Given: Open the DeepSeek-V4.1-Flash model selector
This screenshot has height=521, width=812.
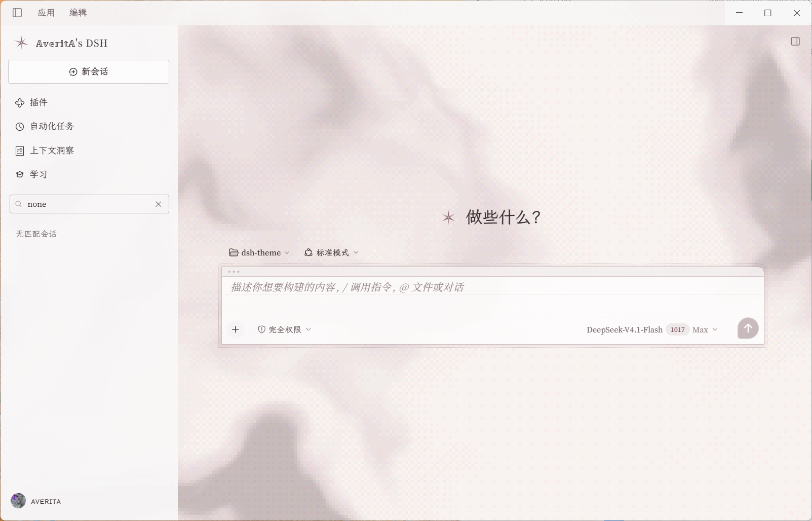Looking at the screenshot, I should point(625,329).
